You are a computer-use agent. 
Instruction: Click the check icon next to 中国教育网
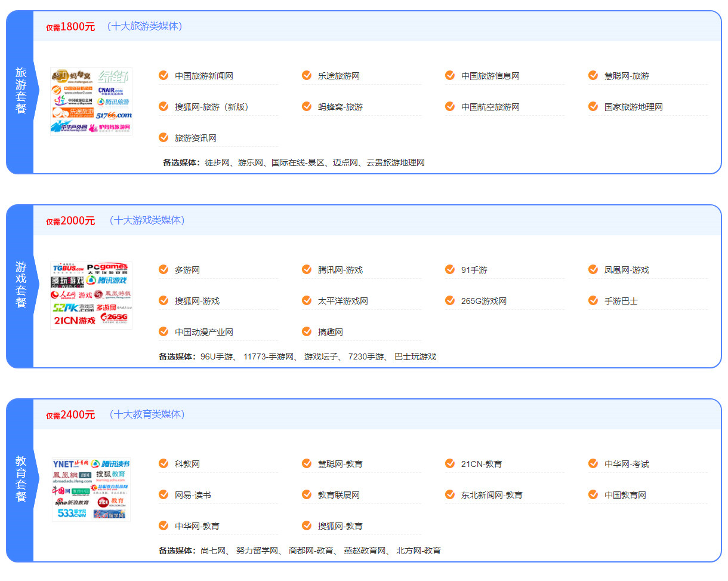tap(593, 494)
